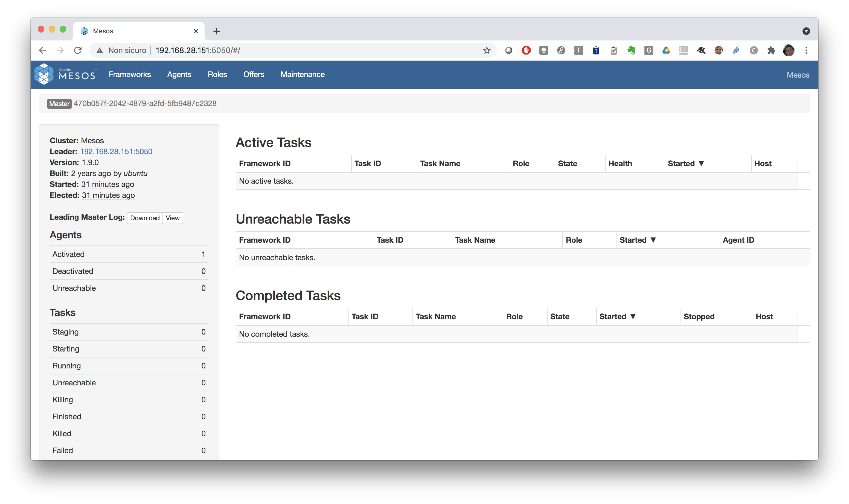This screenshot has height=504, width=849.
Task: Click the gray G extension icon
Action: pos(649,50)
